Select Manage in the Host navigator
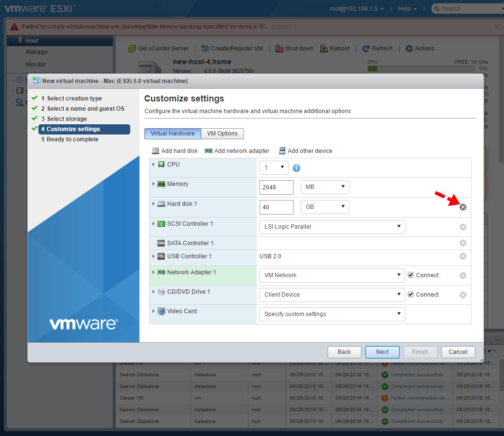The image size is (504, 436). point(36,52)
